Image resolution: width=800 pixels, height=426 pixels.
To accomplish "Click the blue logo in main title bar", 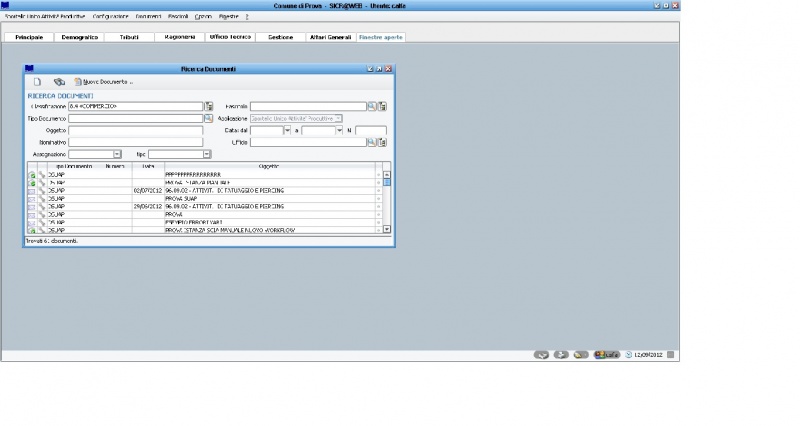I will click(5, 5).
